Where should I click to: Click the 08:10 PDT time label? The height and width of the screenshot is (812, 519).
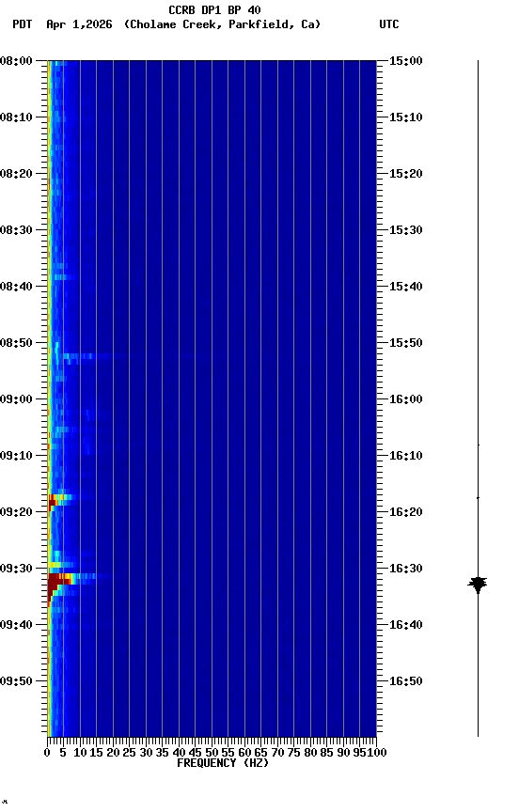pyautogui.click(x=16, y=117)
